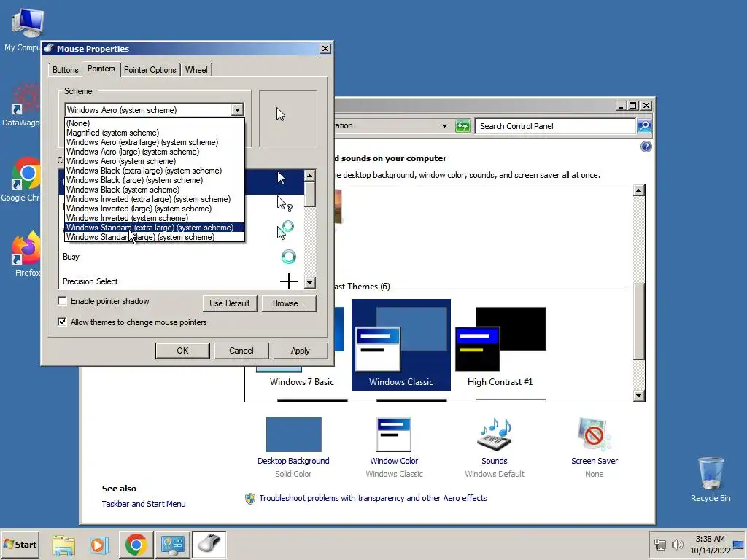The height and width of the screenshot is (560, 747).
Task: Toggle Allow themes to change mouse pointers
Action: [62, 322]
